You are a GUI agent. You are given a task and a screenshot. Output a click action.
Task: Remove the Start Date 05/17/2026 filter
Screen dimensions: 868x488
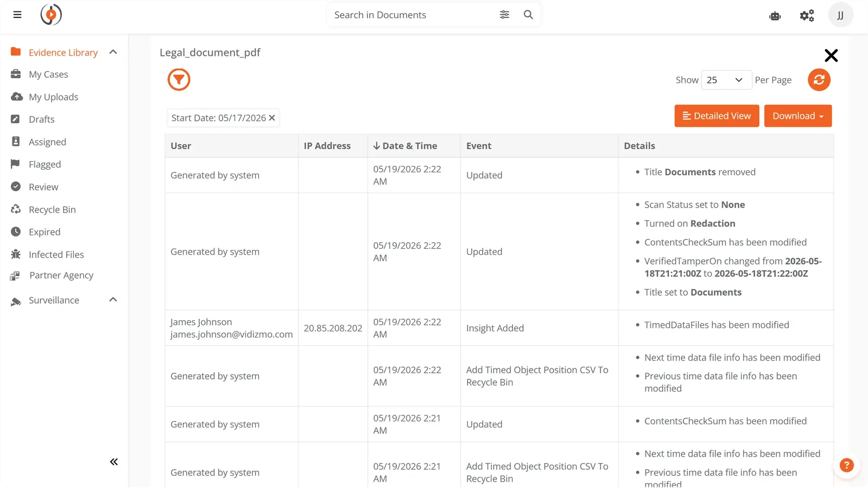click(x=272, y=118)
